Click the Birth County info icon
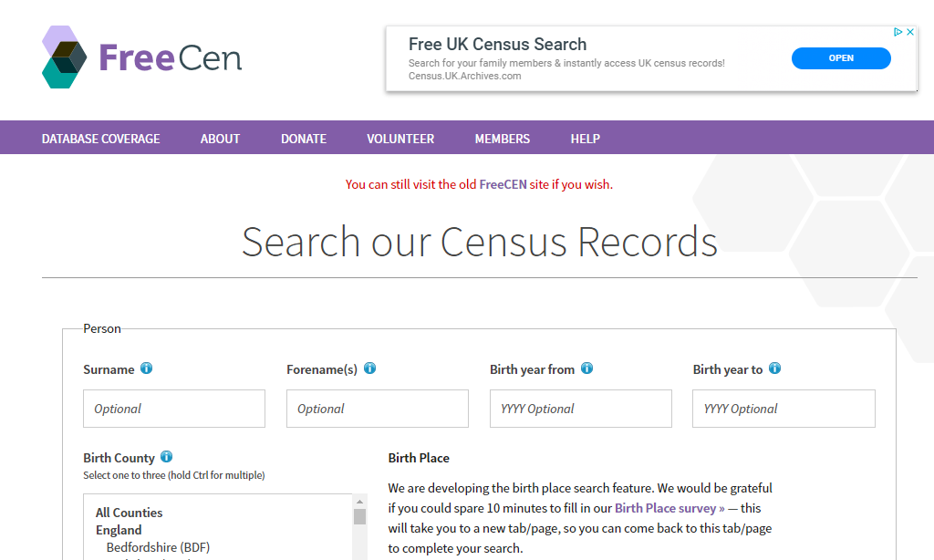Image resolution: width=934 pixels, height=560 pixels. pyautogui.click(x=167, y=456)
